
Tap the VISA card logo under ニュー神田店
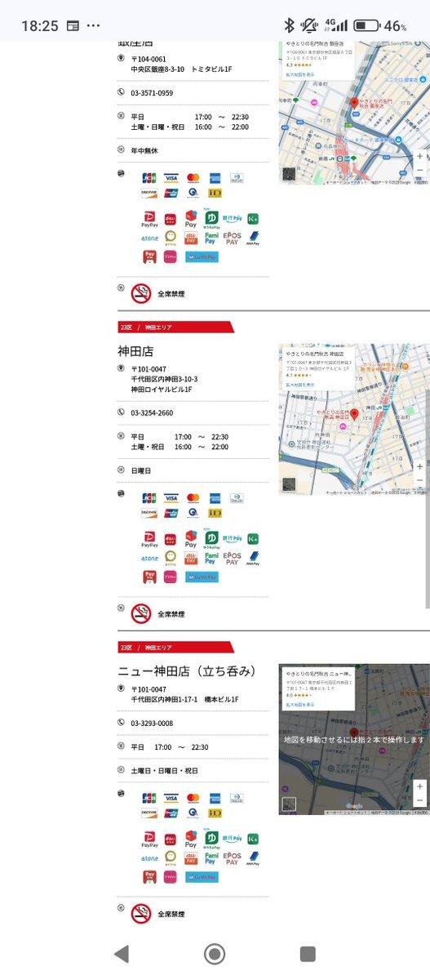coord(171,799)
